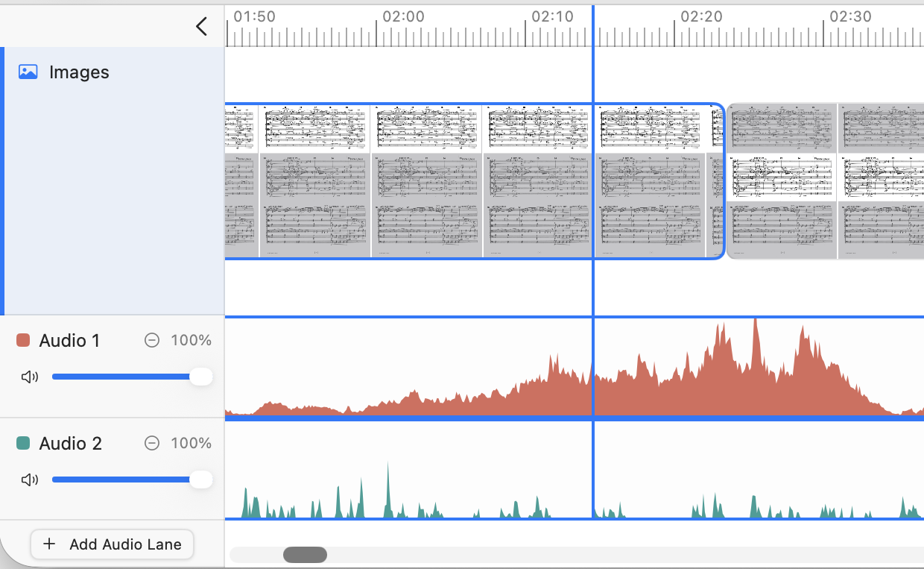The height and width of the screenshot is (569, 924).
Task: Click the Audio 2 volume slider knob
Action: 200,480
